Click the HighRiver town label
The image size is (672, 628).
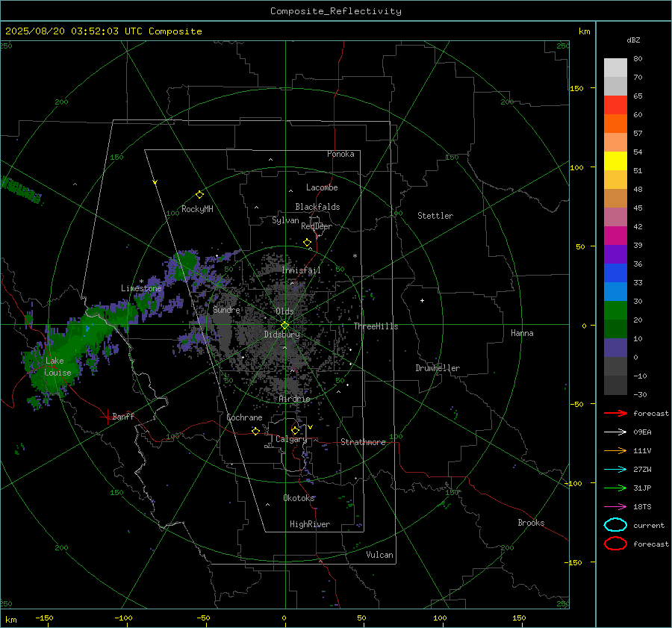point(310,524)
